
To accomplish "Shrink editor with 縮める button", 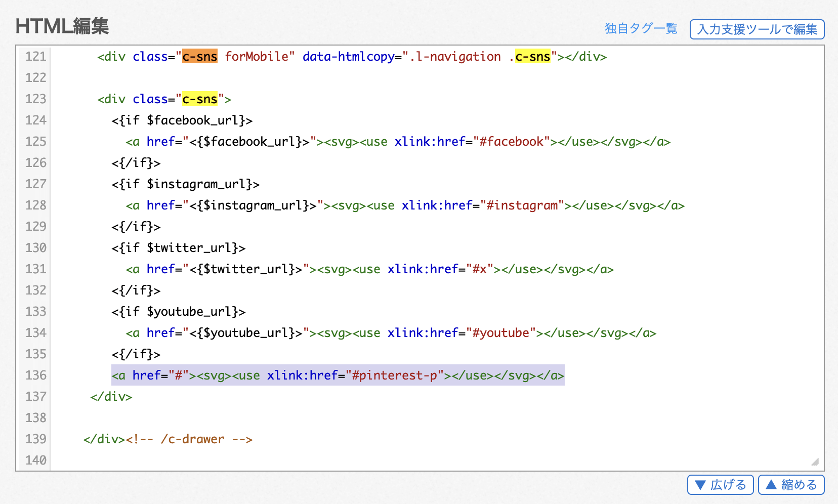I will tap(791, 485).
